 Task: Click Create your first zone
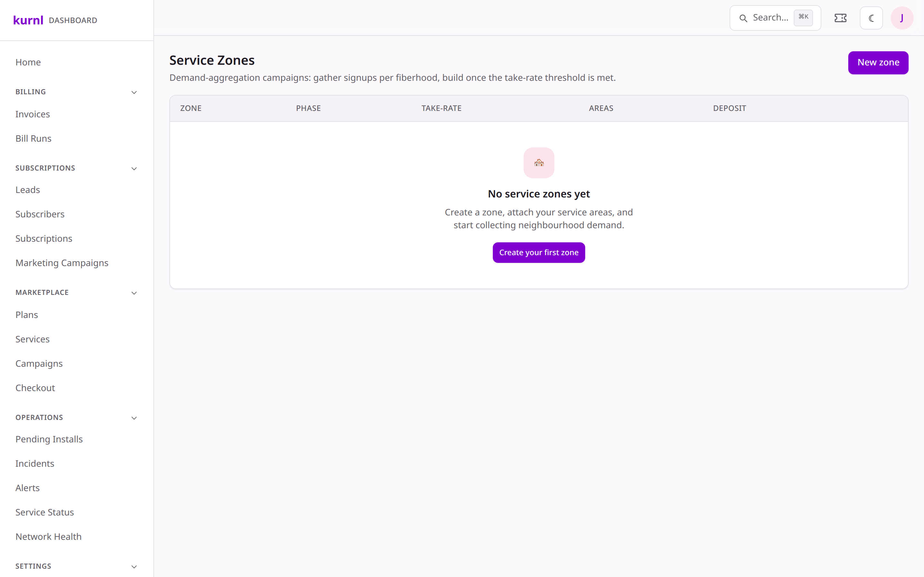click(x=539, y=253)
